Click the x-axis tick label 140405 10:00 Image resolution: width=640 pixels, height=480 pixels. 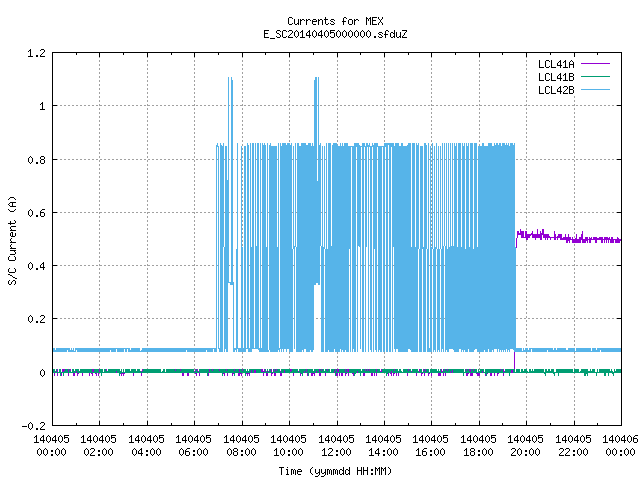point(288,446)
